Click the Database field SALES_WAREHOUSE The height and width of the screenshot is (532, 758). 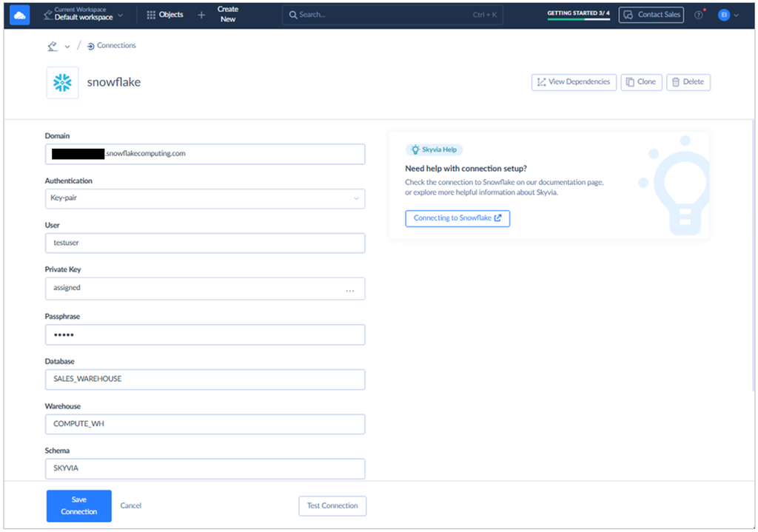[205, 380]
